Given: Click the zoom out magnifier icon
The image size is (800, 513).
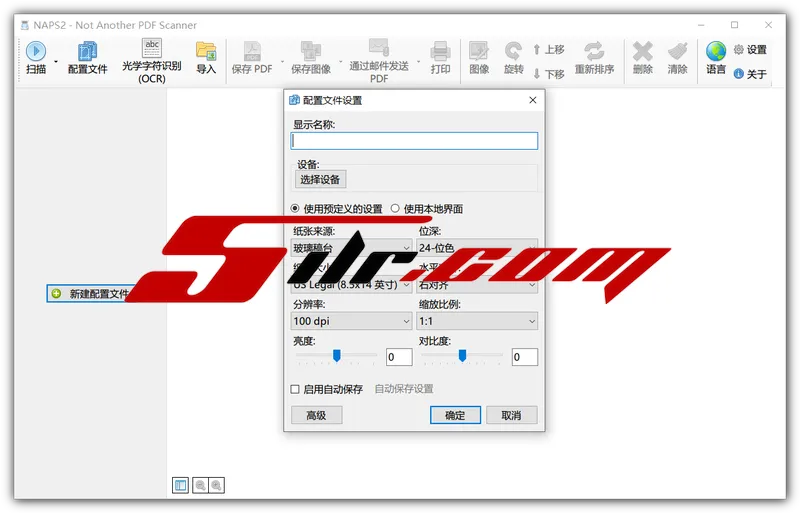Looking at the screenshot, I should (201, 485).
